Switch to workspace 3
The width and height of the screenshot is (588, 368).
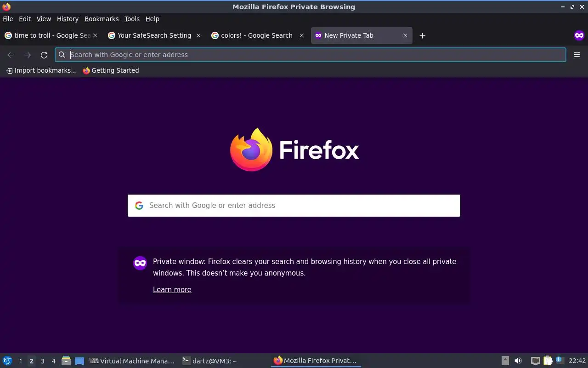coord(42,361)
